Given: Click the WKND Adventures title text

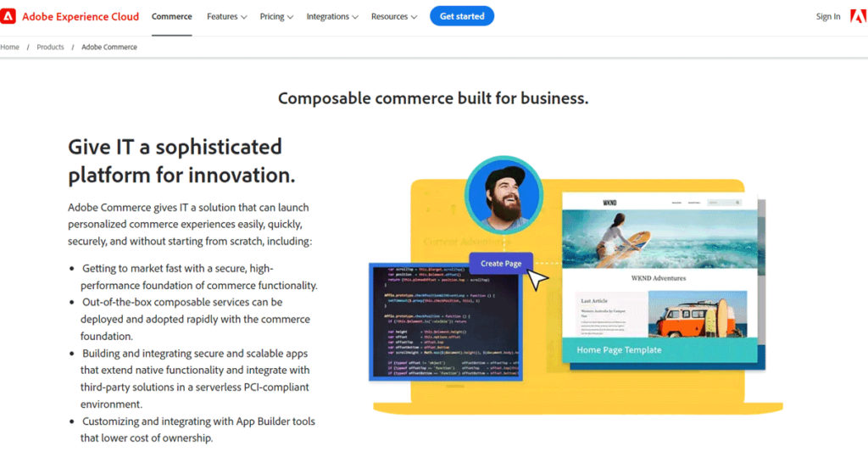Looking at the screenshot, I should click(659, 278).
